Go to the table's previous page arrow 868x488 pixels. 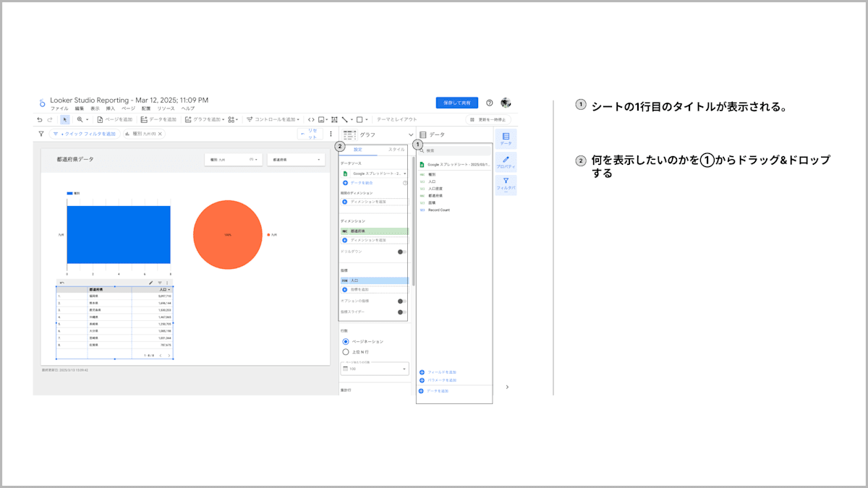tap(161, 356)
